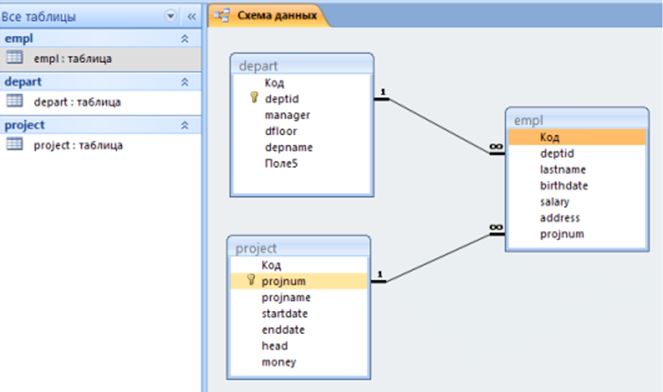Screen dimensions: 663x392
Task: Select the depart-to-empl relationship line
Action: 439,126
